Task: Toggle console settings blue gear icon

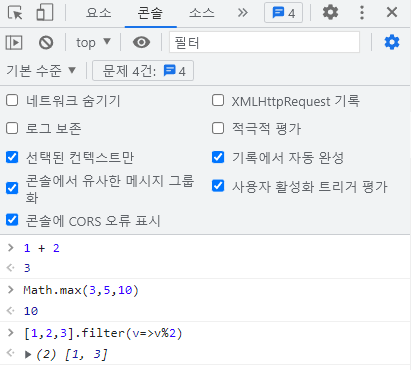Action: click(392, 42)
